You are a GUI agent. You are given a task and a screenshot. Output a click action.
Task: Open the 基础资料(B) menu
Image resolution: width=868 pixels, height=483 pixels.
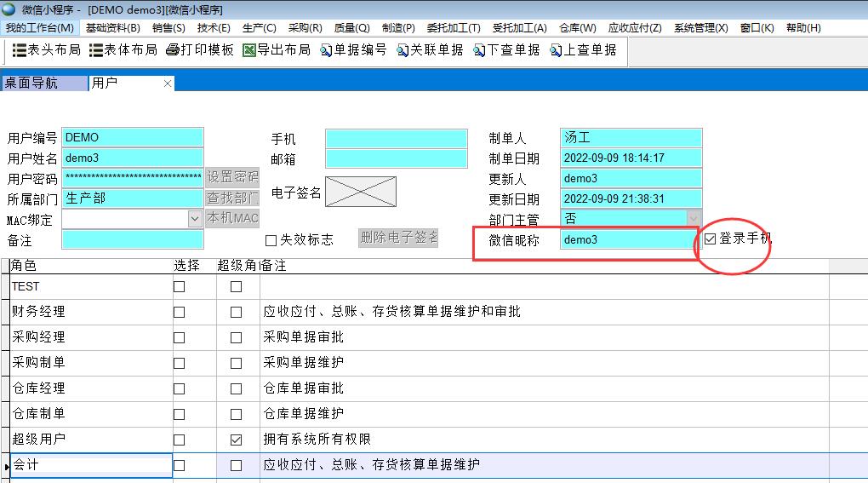[112, 28]
